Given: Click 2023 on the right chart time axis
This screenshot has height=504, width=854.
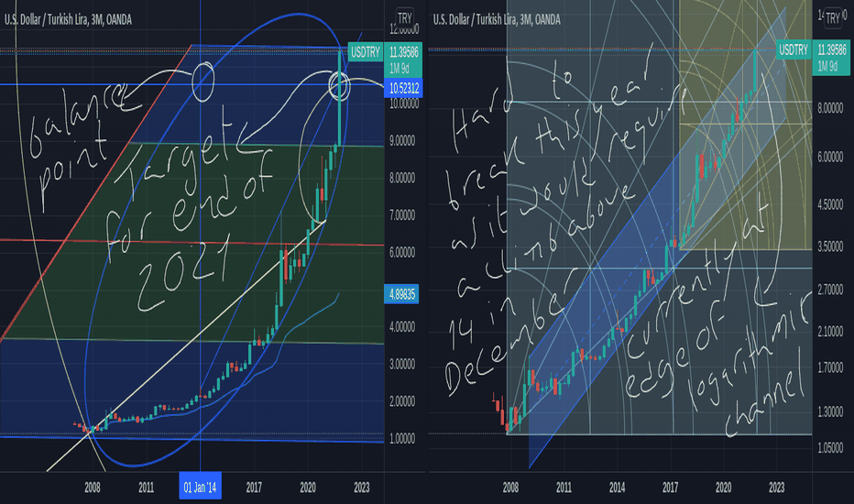Looking at the screenshot, I should click(x=777, y=488).
